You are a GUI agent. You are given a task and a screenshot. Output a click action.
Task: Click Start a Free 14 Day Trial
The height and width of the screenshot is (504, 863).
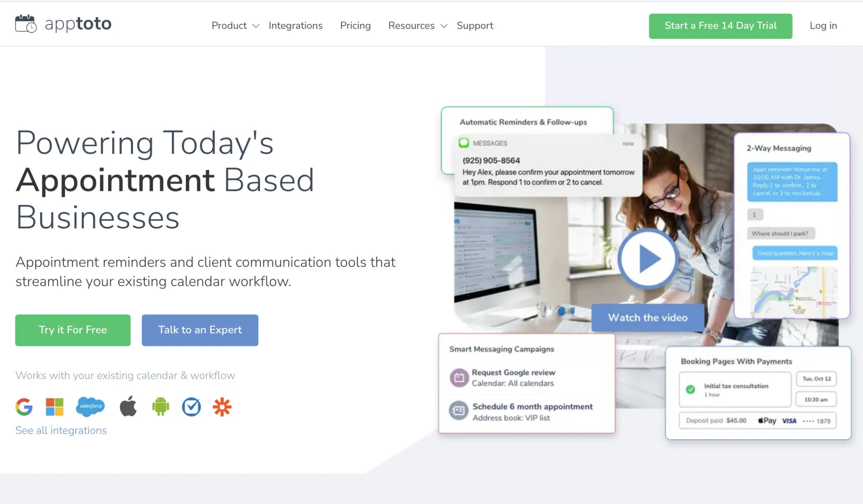coord(720,26)
